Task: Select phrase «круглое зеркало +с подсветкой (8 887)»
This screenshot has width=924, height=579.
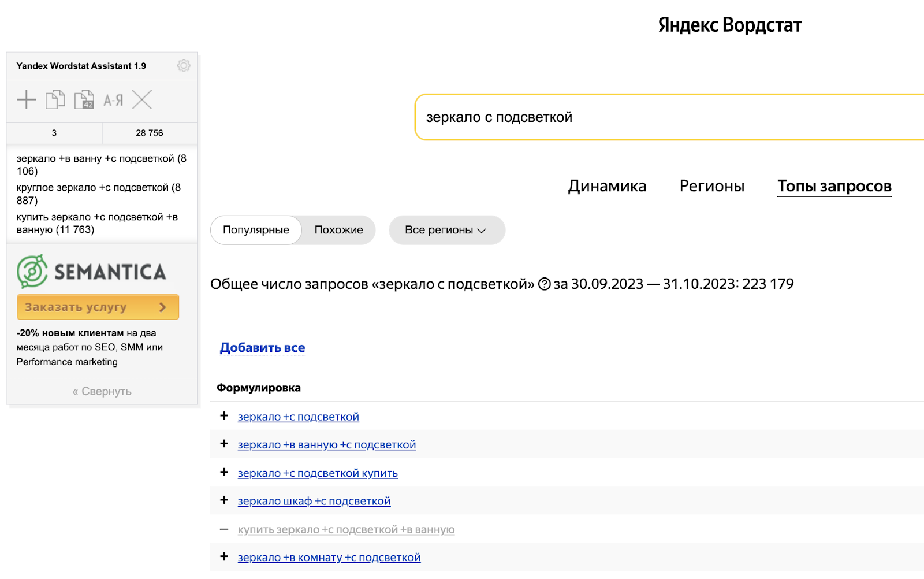Action: pyautogui.click(x=99, y=194)
